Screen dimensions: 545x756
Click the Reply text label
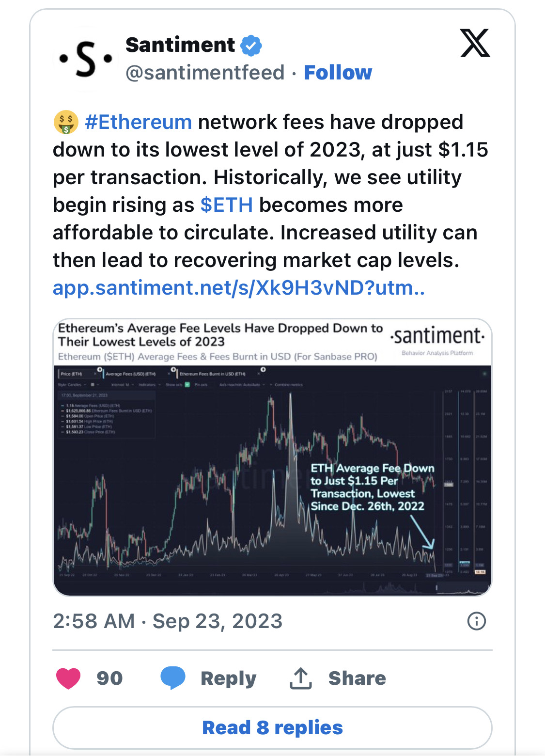point(229,678)
